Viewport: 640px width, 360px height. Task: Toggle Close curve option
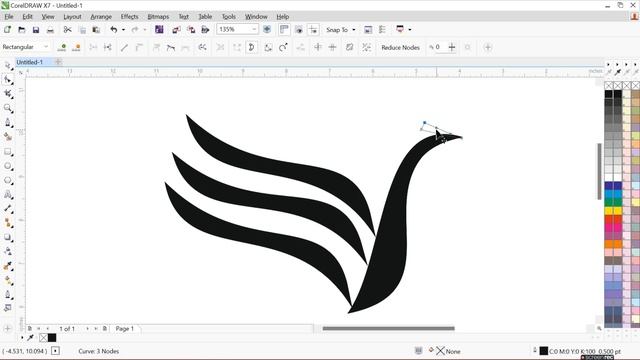(x=252, y=47)
